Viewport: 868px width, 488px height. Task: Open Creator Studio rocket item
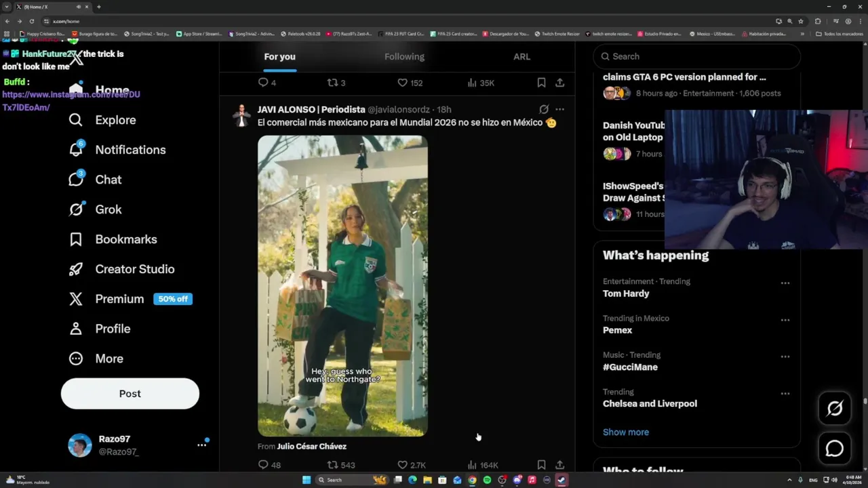coord(121,269)
